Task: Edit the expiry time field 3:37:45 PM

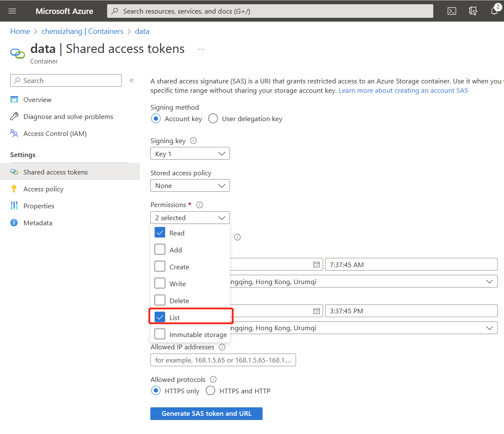Action: click(x=411, y=311)
